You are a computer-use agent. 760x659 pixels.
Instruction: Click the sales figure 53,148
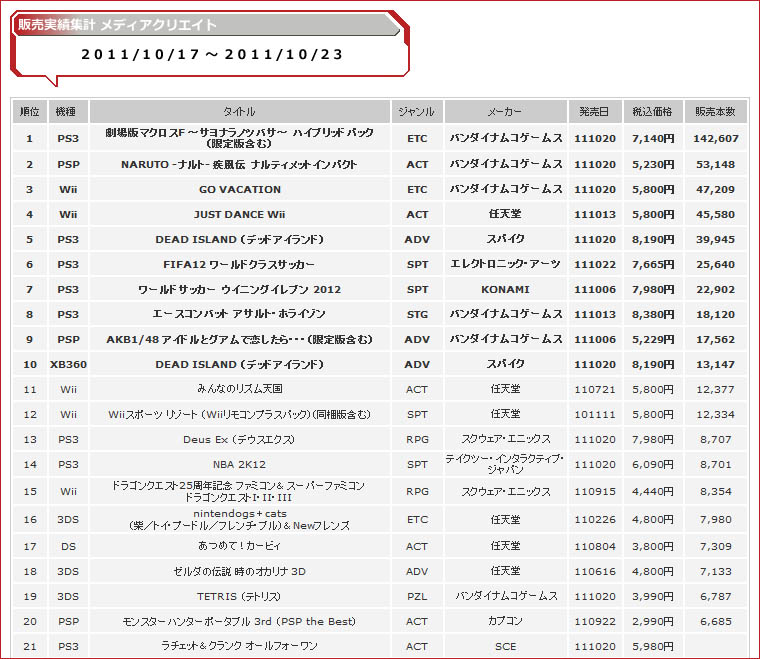tap(715, 164)
